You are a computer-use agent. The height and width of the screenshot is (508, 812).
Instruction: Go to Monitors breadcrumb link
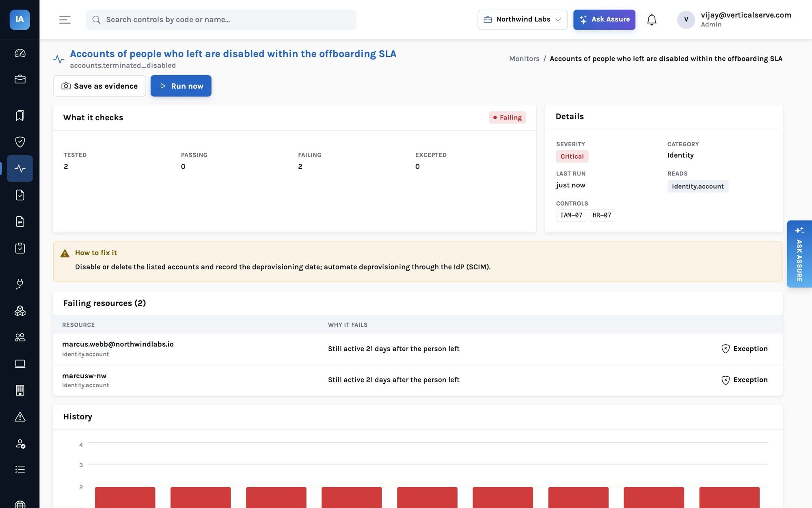coord(524,59)
